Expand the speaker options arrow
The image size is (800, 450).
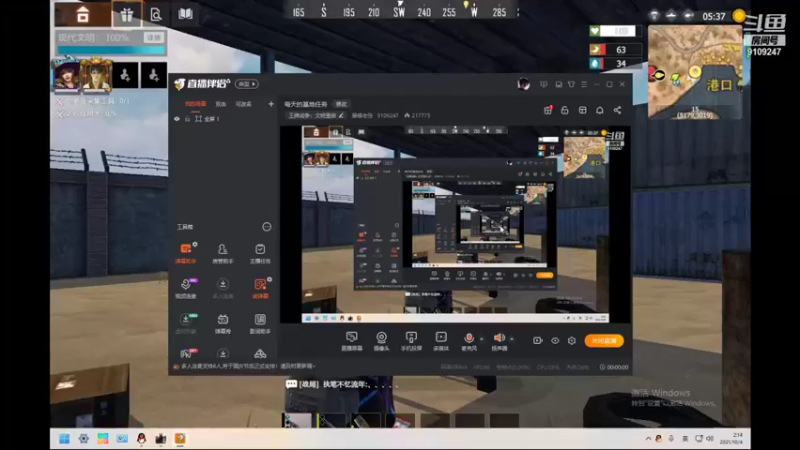click(x=512, y=339)
